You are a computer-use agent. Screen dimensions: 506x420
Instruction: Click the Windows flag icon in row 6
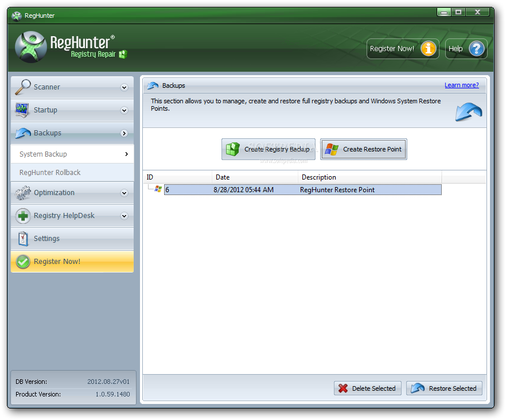[x=158, y=189]
